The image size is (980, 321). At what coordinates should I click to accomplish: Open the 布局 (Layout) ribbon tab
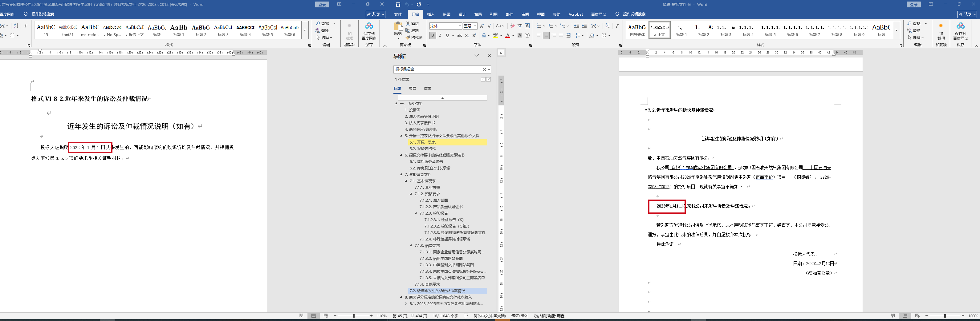click(478, 14)
